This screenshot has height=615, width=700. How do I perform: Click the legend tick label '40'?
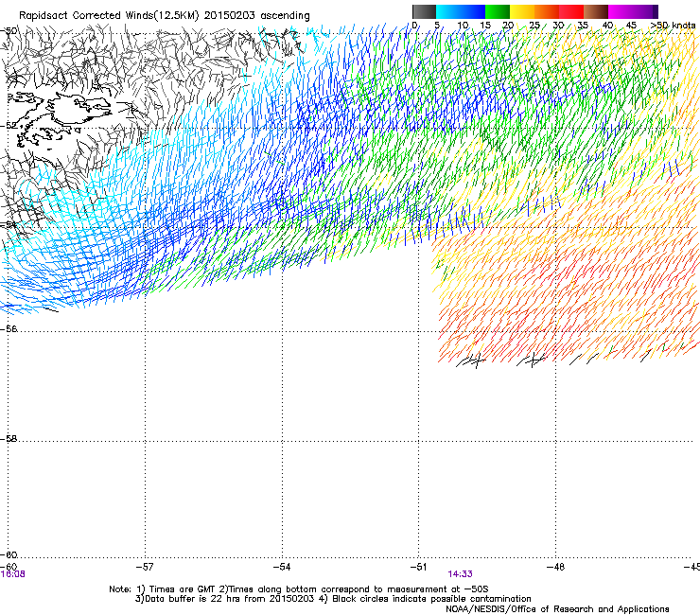pyautogui.click(x=607, y=26)
